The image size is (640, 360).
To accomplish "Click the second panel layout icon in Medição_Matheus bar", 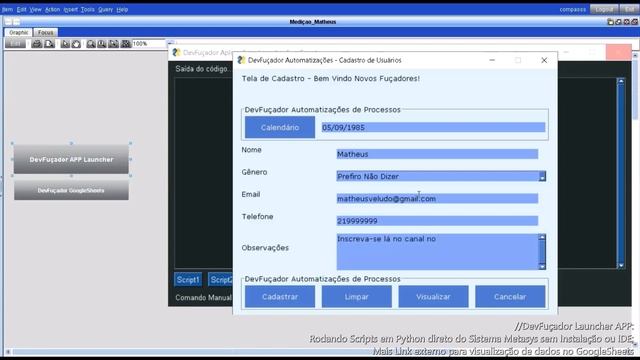I will coord(619,22).
